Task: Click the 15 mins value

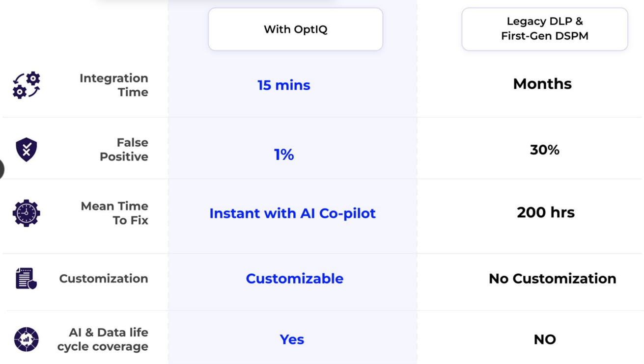Action: tap(284, 85)
